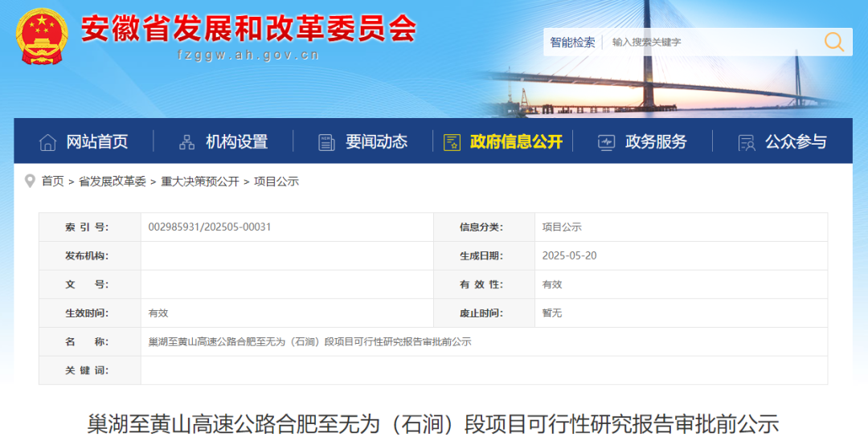This screenshot has height=445, width=868.
Task: Click the document star icon beside 政府信息公开
Action: pyautogui.click(x=452, y=143)
